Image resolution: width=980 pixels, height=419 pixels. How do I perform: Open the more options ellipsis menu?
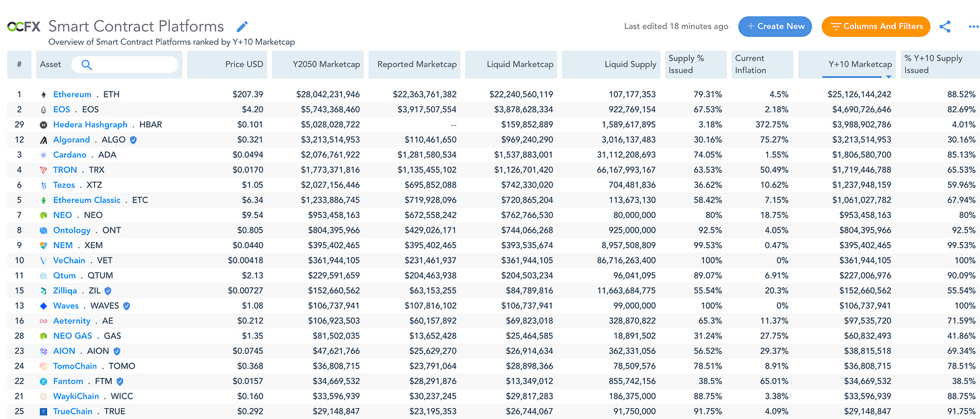click(x=973, y=27)
